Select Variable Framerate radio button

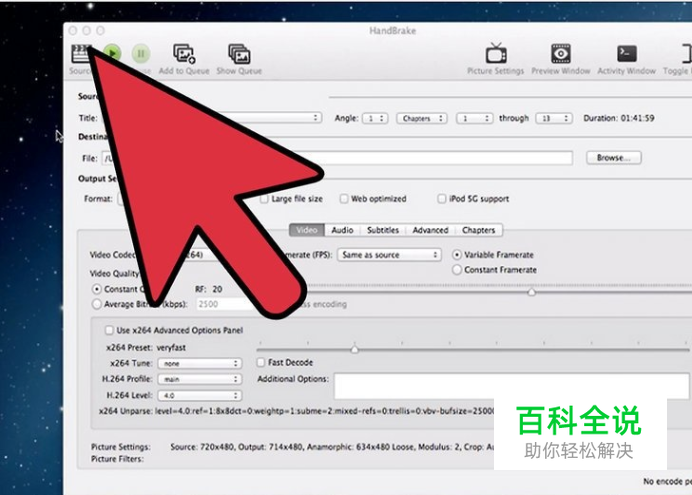point(457,255)
